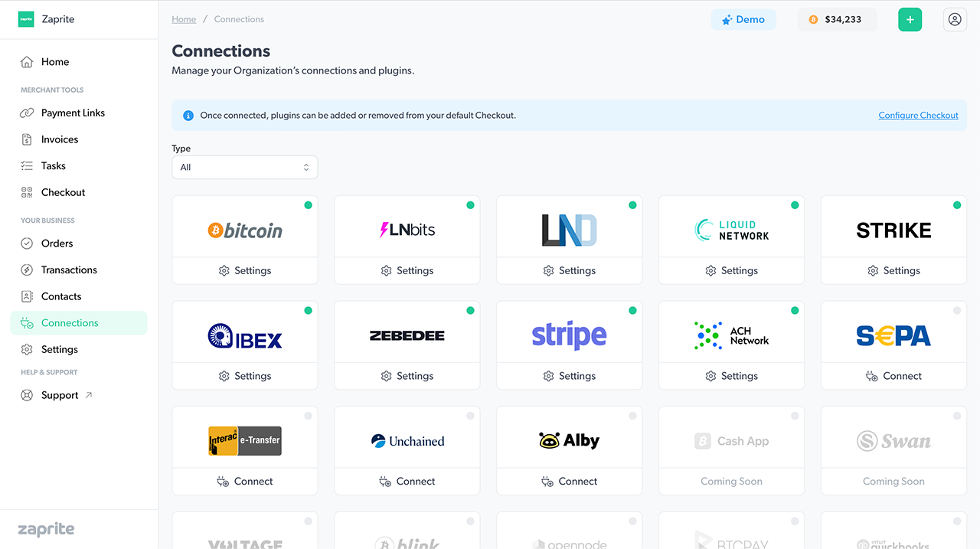Open Home in the sidebar menu
This screenshot has height=549, width=980.
(x=78, y=62)
